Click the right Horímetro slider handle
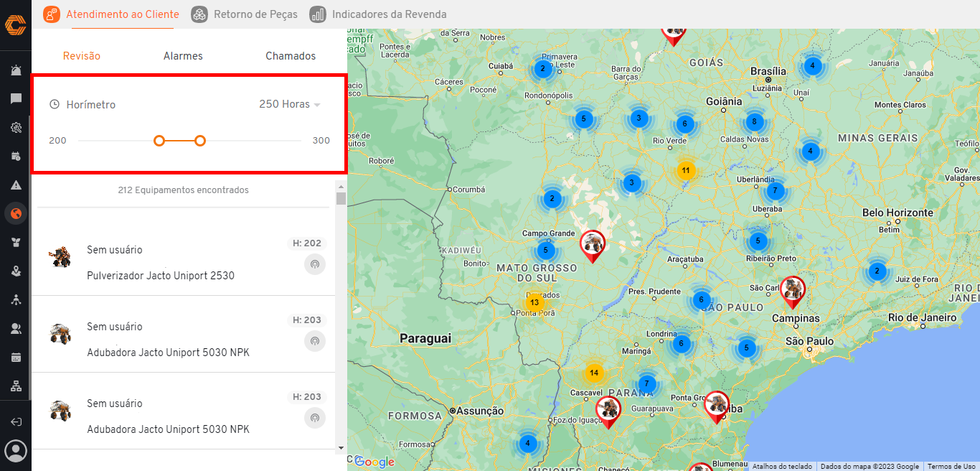Screen dimensions: 980x471 coord(200,141)
